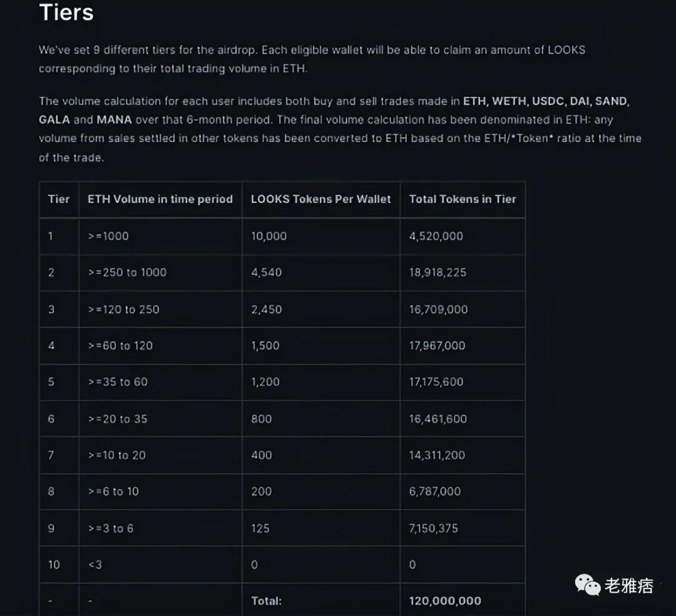This screenshot has height=616, width=676.
Task: Click the WeChat logo icon in watermark
Action: (x=587, y=585)
